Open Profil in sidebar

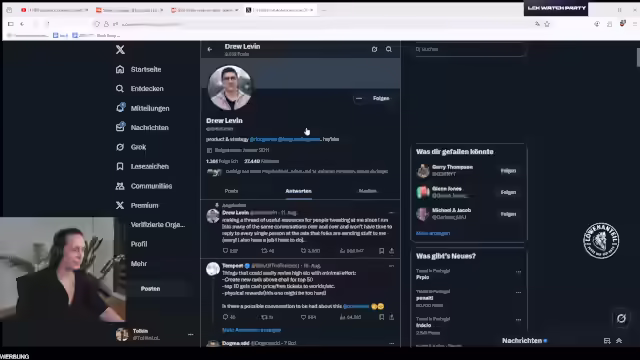(x=139, y=244)
